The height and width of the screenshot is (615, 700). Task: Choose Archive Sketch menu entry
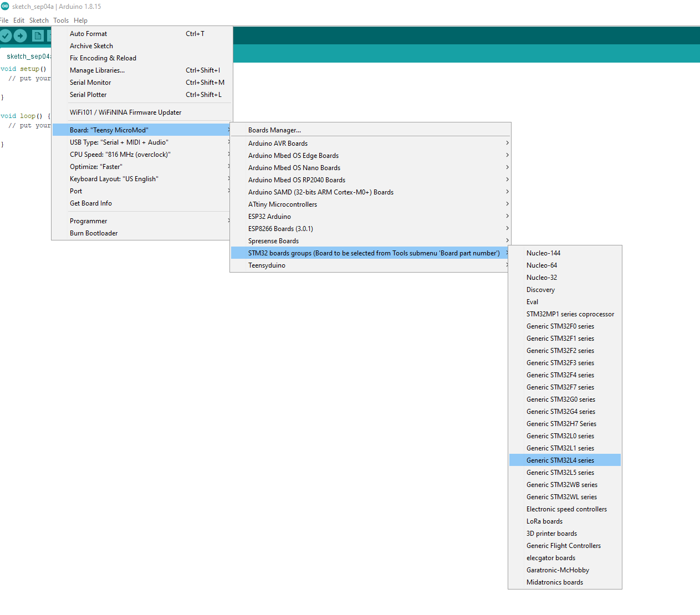click(142, 46)
